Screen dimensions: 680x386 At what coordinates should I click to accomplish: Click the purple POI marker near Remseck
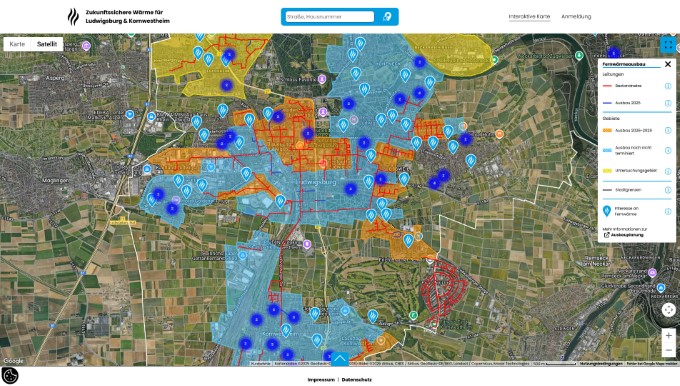[x=652, y=273]
